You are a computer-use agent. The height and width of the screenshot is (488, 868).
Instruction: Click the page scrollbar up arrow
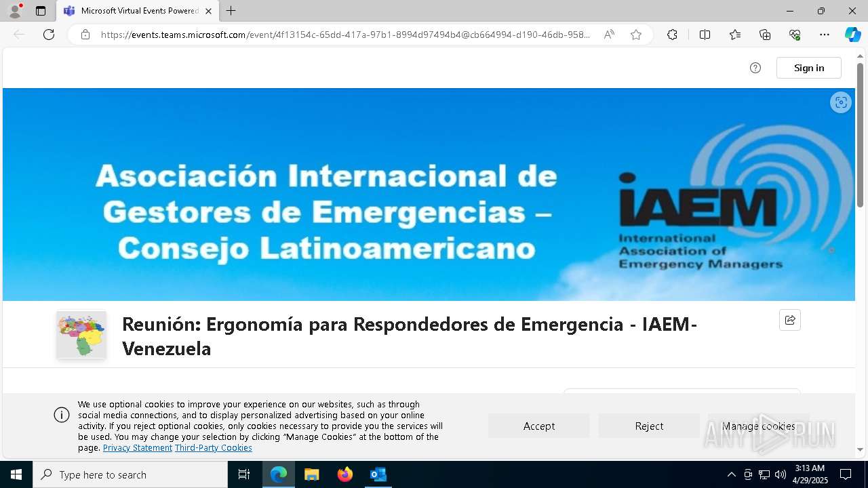point(861,56)
